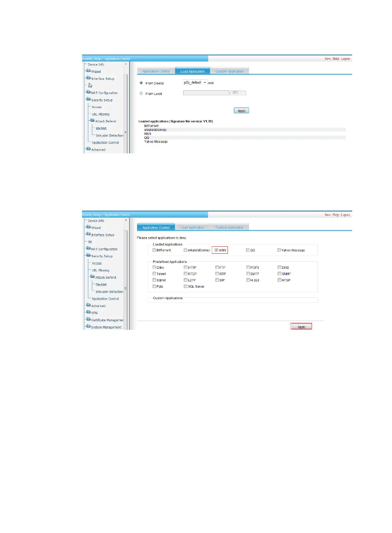392x533 pixels.
Task: Tick the Citrix checkbox
Action: coord(154,267)
